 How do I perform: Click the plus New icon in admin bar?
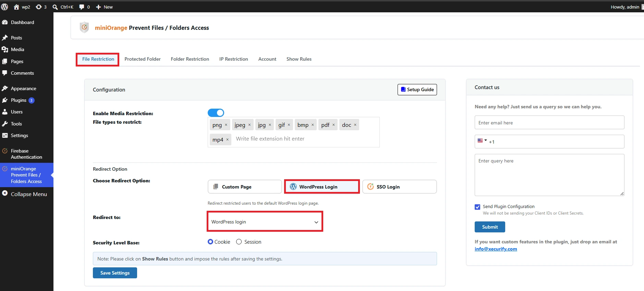click(98, 7)
